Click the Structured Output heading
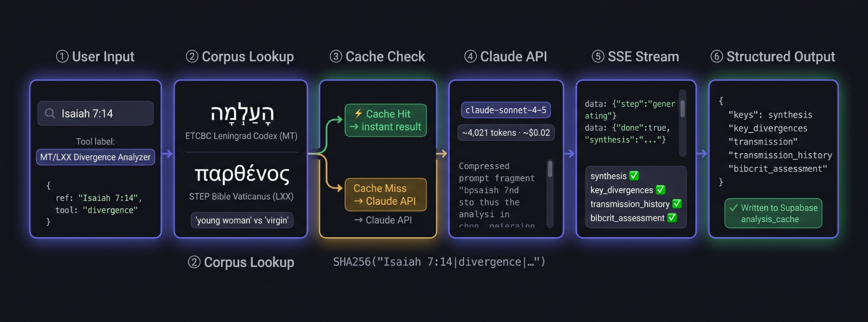 coord(773,56)
